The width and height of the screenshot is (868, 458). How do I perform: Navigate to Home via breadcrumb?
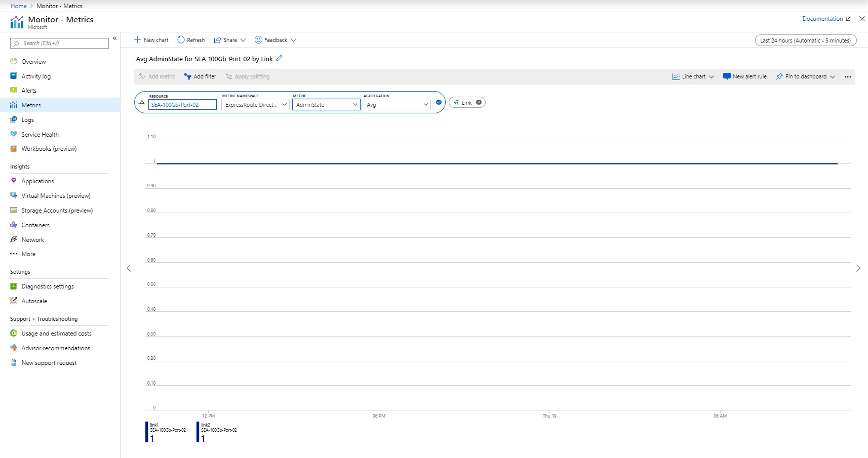[x=18, y=6]
